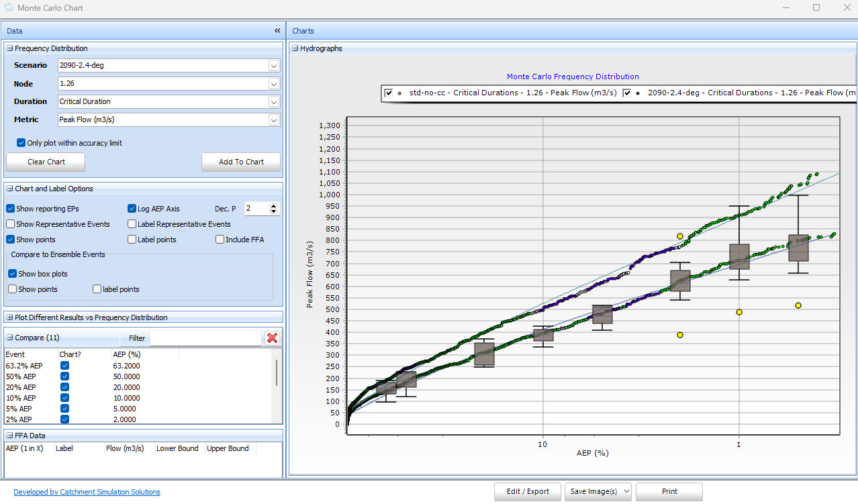Click inside the Compare Filter input field

pyautogui.click(x=206, y=338)
